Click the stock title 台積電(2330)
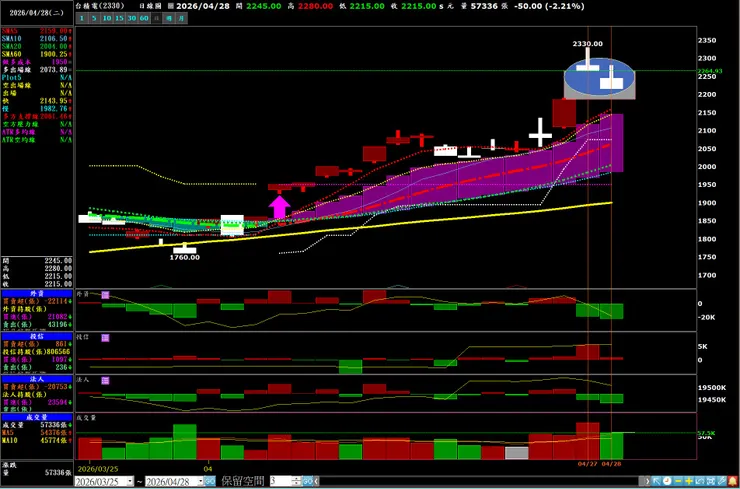 (x=100, y=6)
